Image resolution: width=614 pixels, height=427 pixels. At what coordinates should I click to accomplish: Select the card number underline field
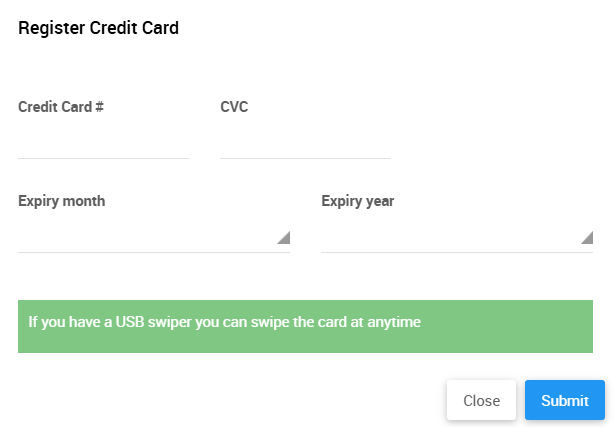[103, 142]
